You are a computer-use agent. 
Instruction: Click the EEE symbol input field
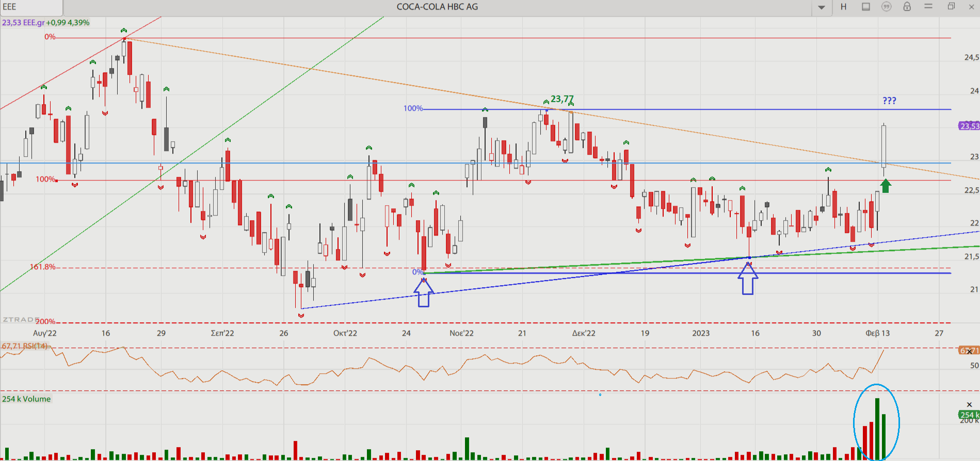point(31,7)
